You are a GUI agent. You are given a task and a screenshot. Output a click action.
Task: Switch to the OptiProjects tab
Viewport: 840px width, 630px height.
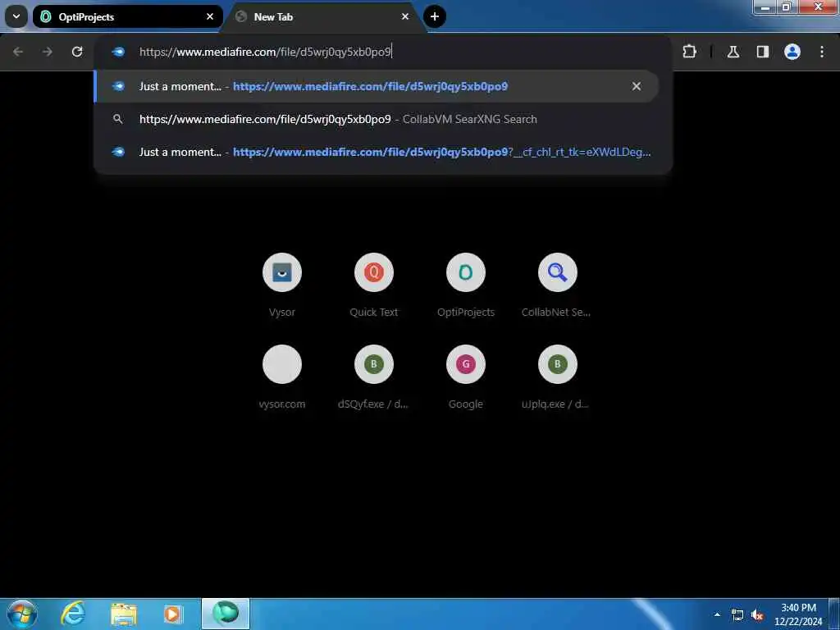tap(127, 16)
